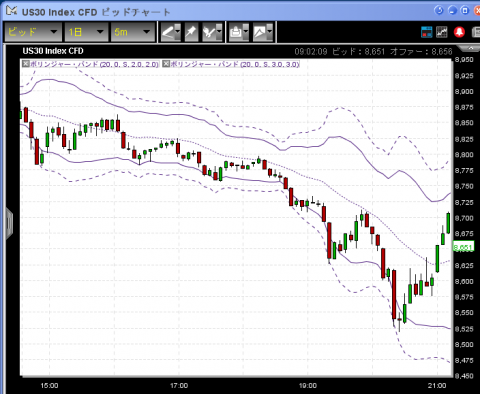Click the pushpin tool icon
This screenshot has width=480, height=394.
click(x=191, y=32)
